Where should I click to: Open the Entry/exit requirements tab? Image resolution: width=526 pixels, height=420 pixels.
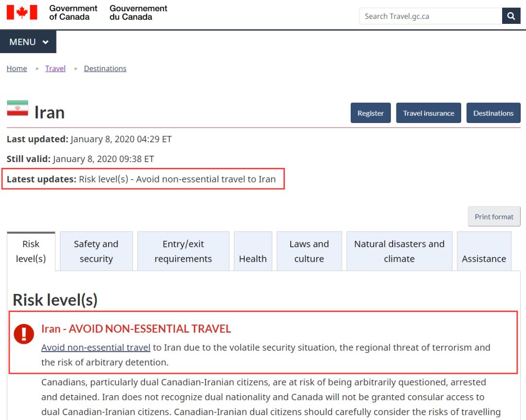point(183,251)
